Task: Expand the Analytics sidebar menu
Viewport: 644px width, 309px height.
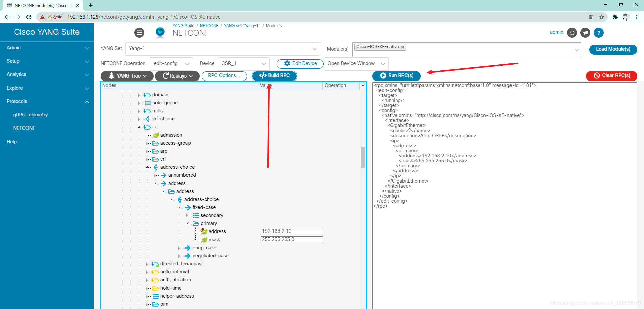Action: point(47,75)
